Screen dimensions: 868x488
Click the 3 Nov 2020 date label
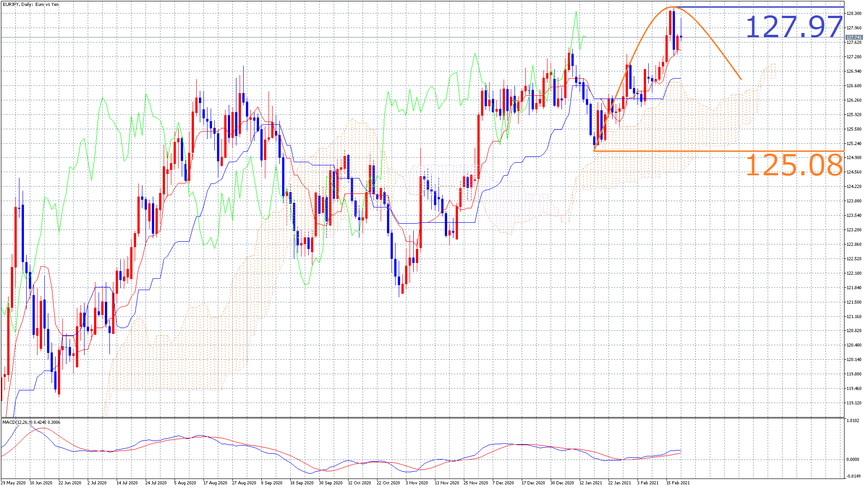point(416,483)
